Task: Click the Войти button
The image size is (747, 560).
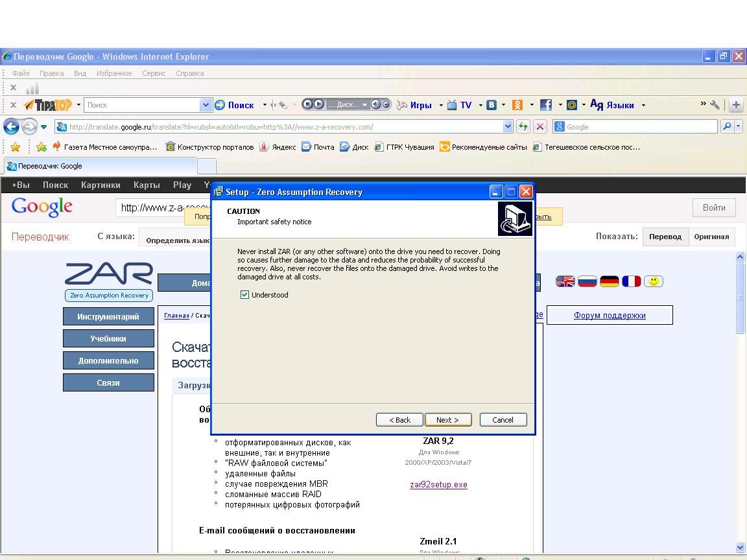Action: click(x=714, y=207)
